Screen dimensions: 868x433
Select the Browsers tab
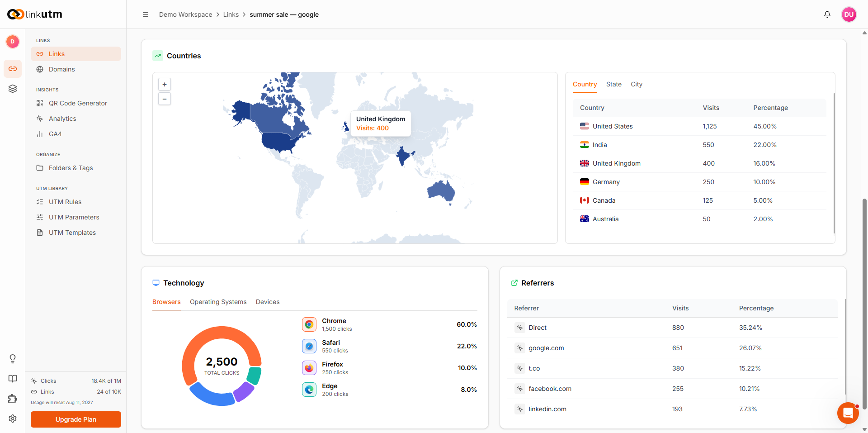[x=166, y=302]
